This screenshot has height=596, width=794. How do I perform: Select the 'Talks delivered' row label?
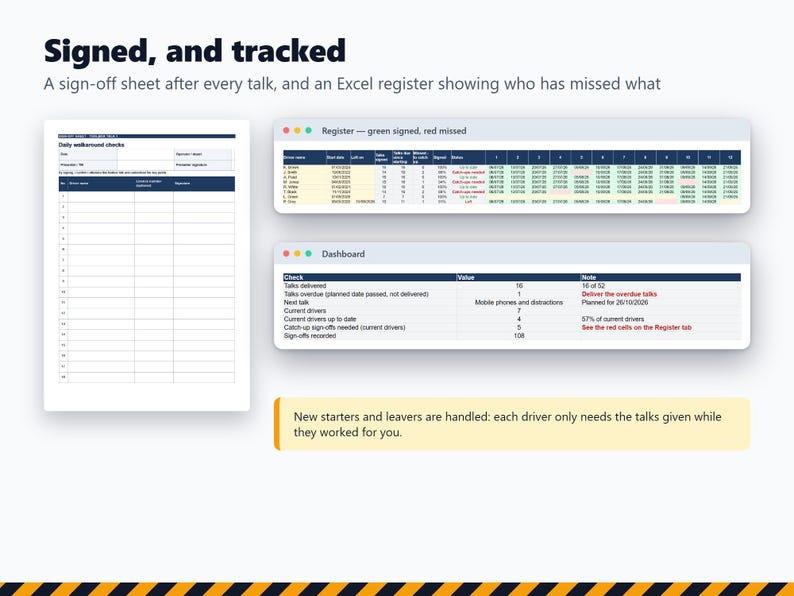pos(305,286)
